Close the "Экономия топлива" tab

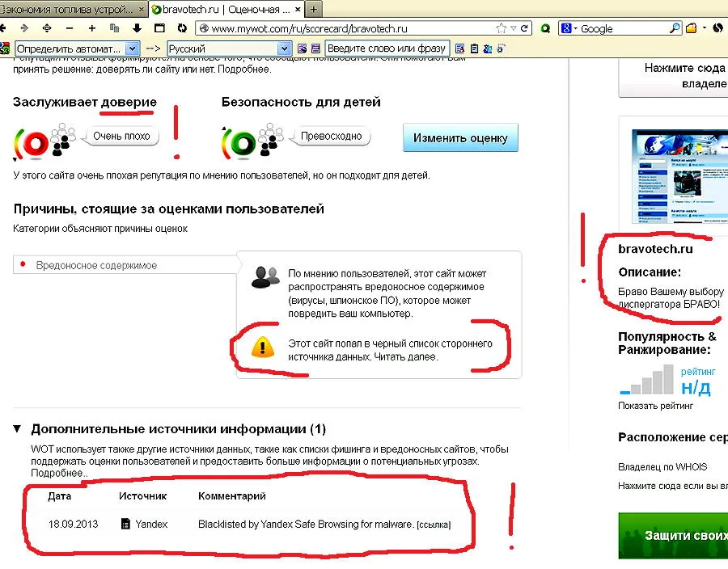(x=141, y=9)
